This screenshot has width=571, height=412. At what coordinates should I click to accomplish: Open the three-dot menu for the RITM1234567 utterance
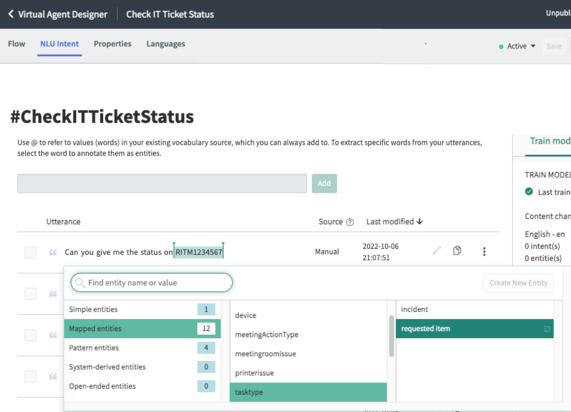[x=484, y=251]
